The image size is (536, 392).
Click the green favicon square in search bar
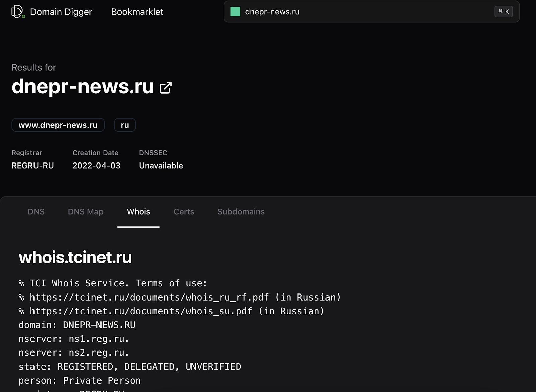click(x=235, y=12)
